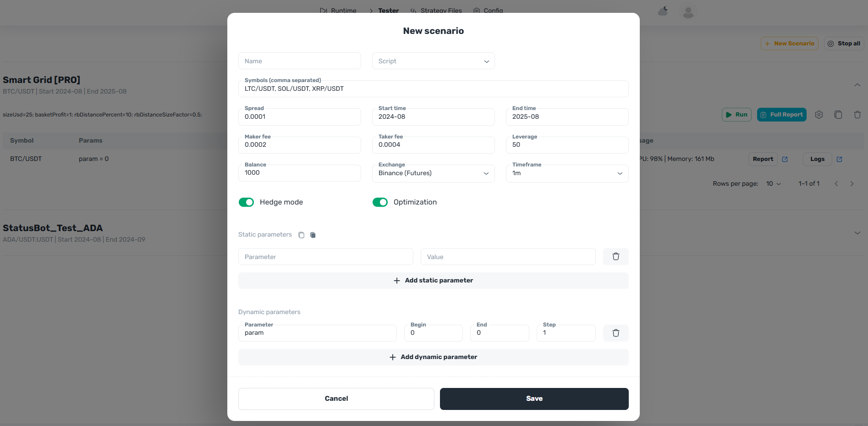Delete the dynamic 'param' parameter row

[615, 333]
